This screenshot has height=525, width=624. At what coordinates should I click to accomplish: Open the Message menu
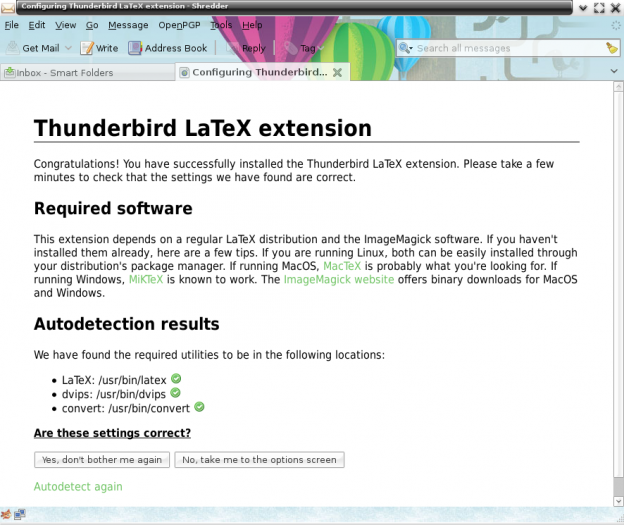[x=128, y=25]
